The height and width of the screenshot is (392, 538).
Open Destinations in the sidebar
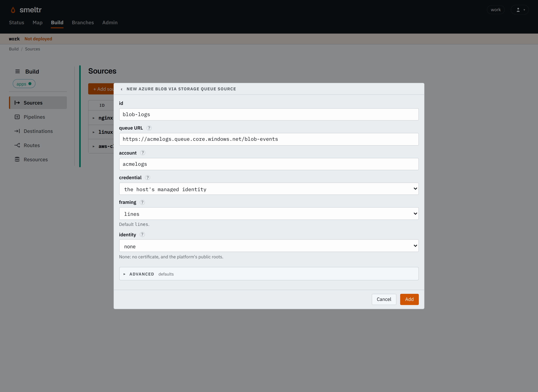(x=38, y=131)
